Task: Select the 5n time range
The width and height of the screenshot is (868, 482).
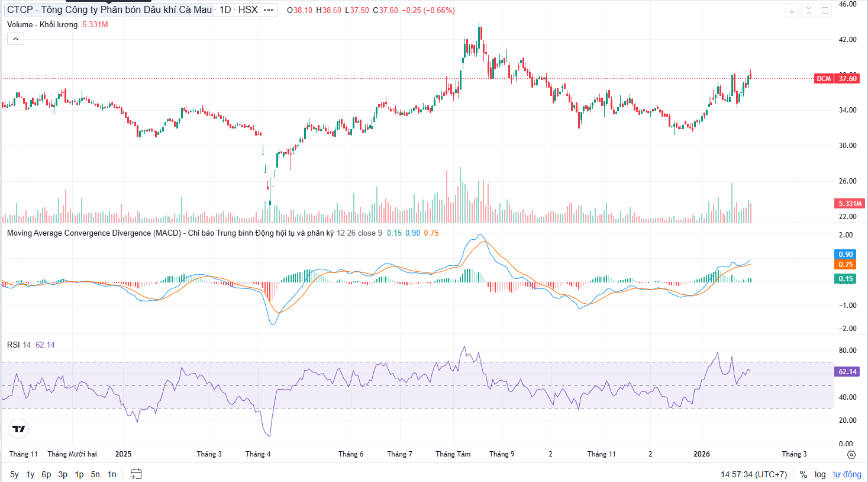Action: [95, 474]
